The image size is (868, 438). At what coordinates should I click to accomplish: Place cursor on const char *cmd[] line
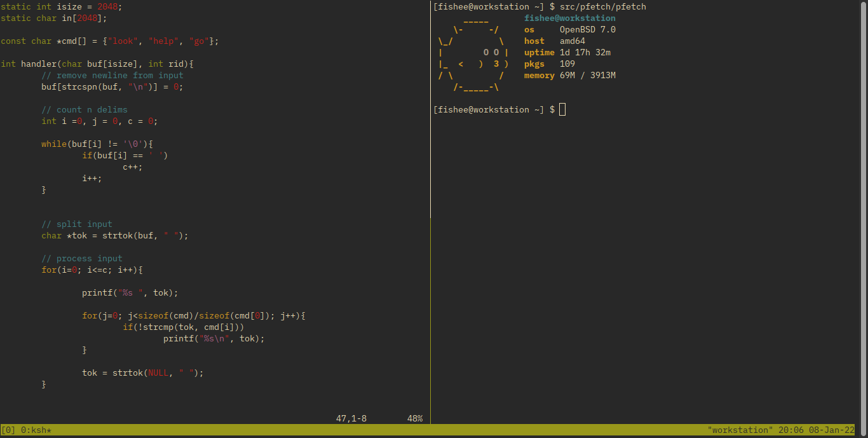(109, 41)
